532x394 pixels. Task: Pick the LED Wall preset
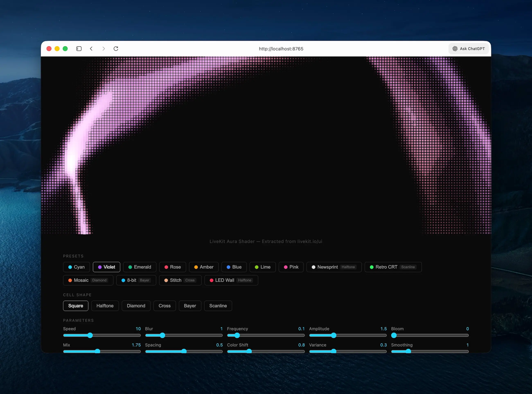[x=231, y=280]
